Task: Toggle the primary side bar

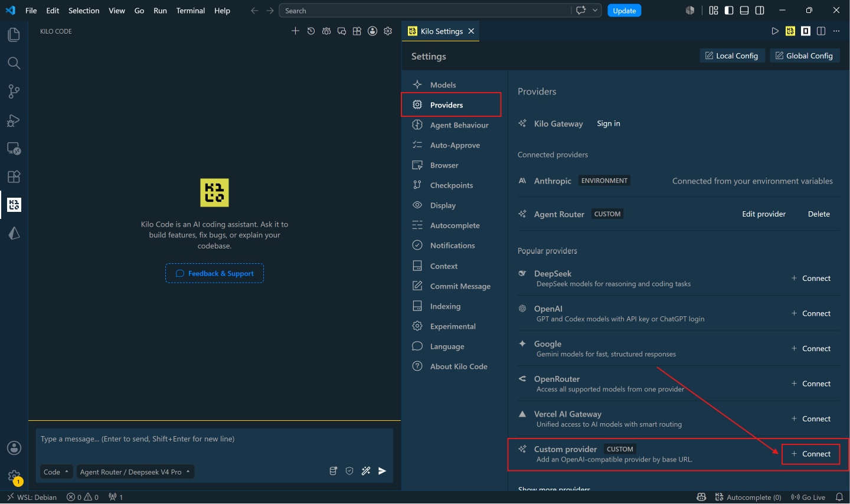Action: point(729,11)
